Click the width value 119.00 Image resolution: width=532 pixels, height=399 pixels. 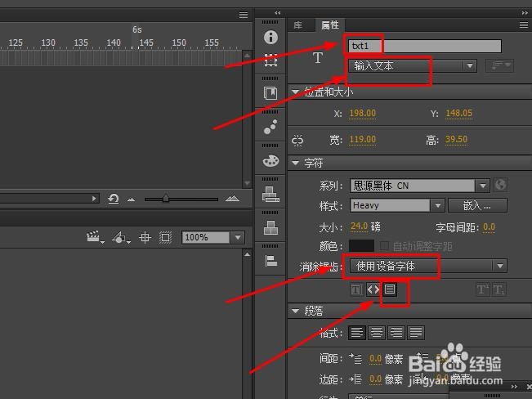click(363, 139)
